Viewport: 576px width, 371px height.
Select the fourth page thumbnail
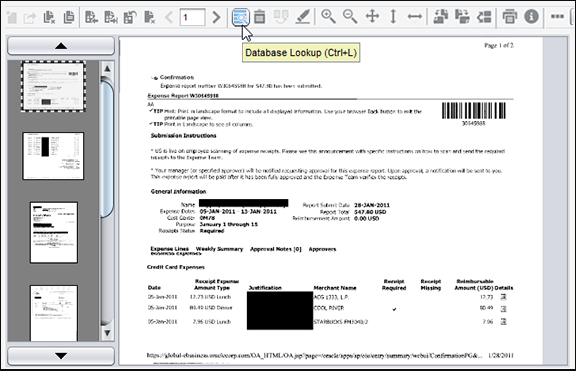tap(54, 313)
